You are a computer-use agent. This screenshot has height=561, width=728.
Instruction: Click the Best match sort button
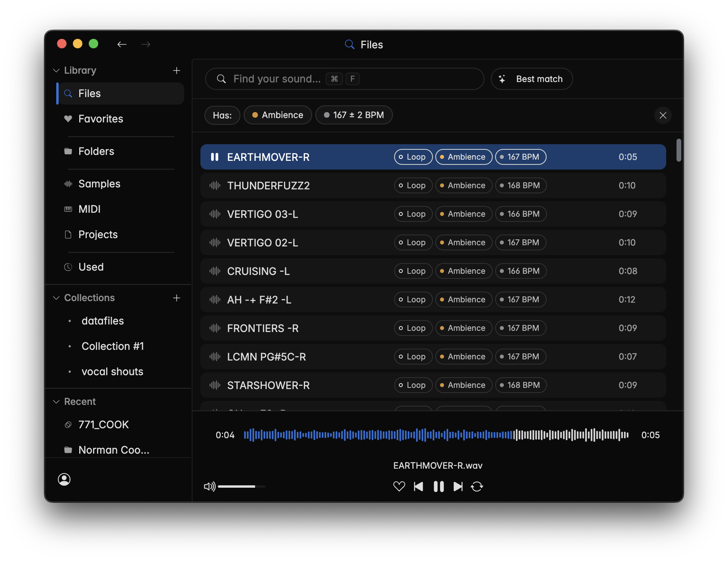(532, 79)
